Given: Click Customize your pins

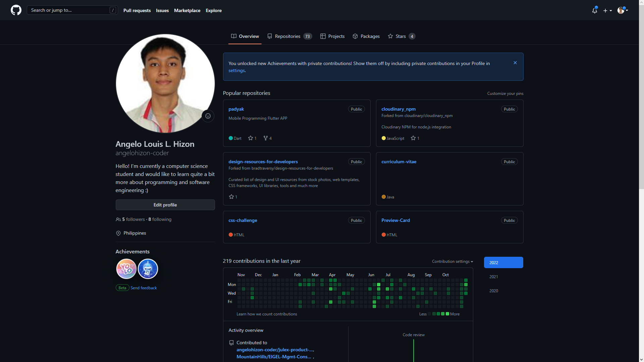Looking at the screenshot, I should click(505, 94).
